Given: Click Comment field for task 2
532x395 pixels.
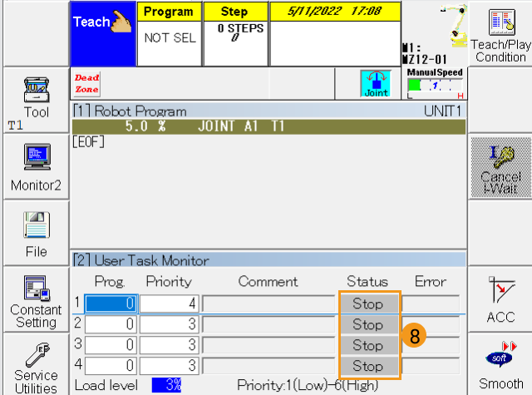Looking at the screenshot, I should click(x=268, y=323).
